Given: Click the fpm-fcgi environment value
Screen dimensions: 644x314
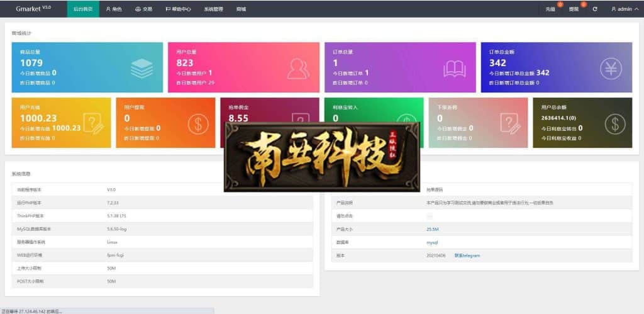Looking at the screenshot, I should (x=115, y=255).
